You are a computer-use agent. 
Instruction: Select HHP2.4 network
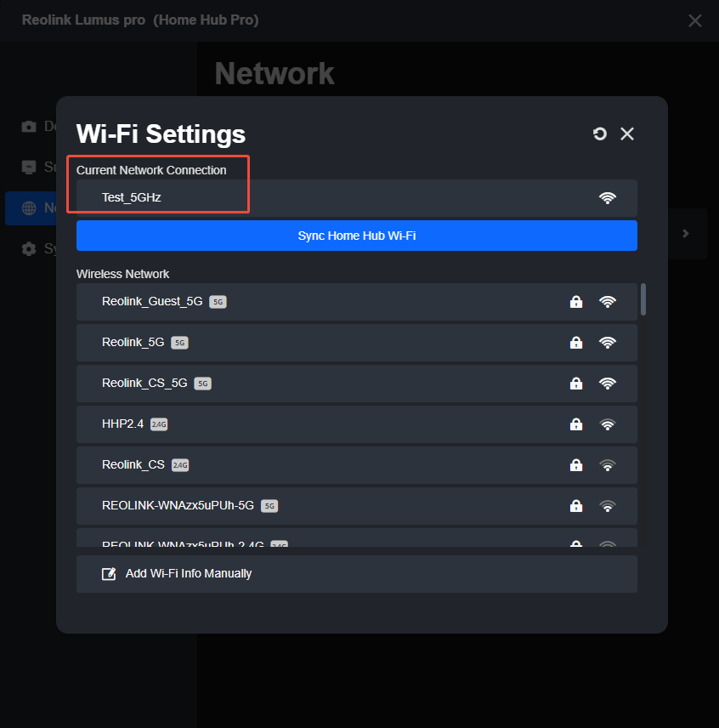tap(357, 424)
